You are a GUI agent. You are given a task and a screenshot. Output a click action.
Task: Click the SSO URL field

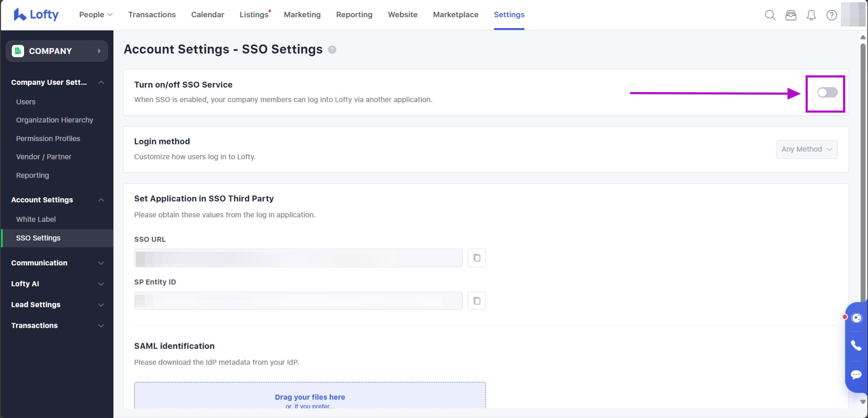tap(298, 258)
